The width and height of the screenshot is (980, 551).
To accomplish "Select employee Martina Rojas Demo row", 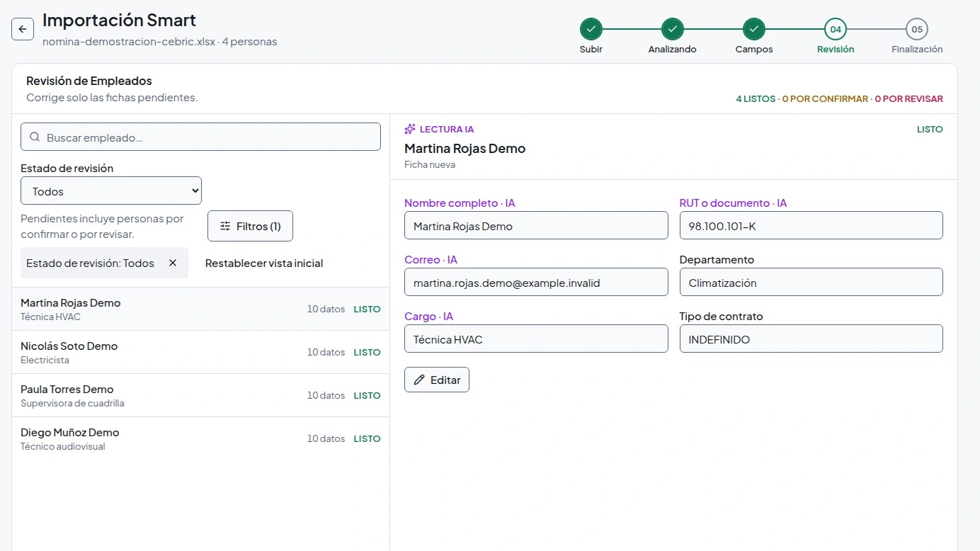I will [x=200, y=309].
